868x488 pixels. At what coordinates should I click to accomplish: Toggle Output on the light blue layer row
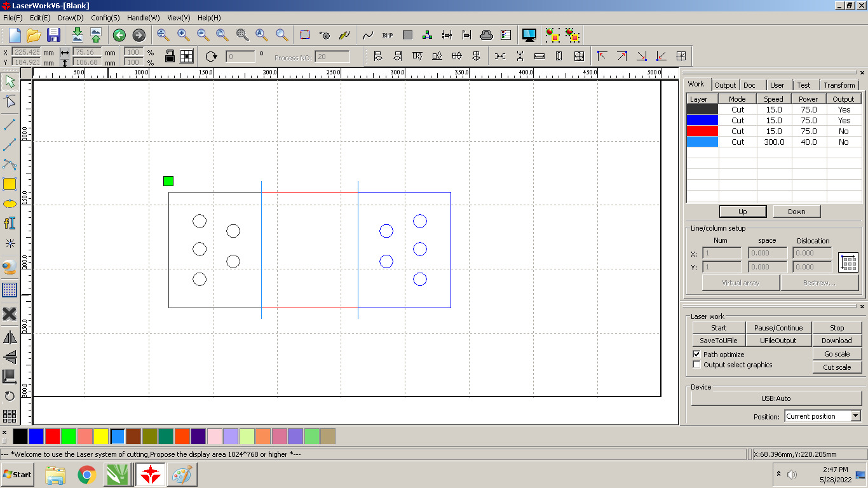click(844, 142)
